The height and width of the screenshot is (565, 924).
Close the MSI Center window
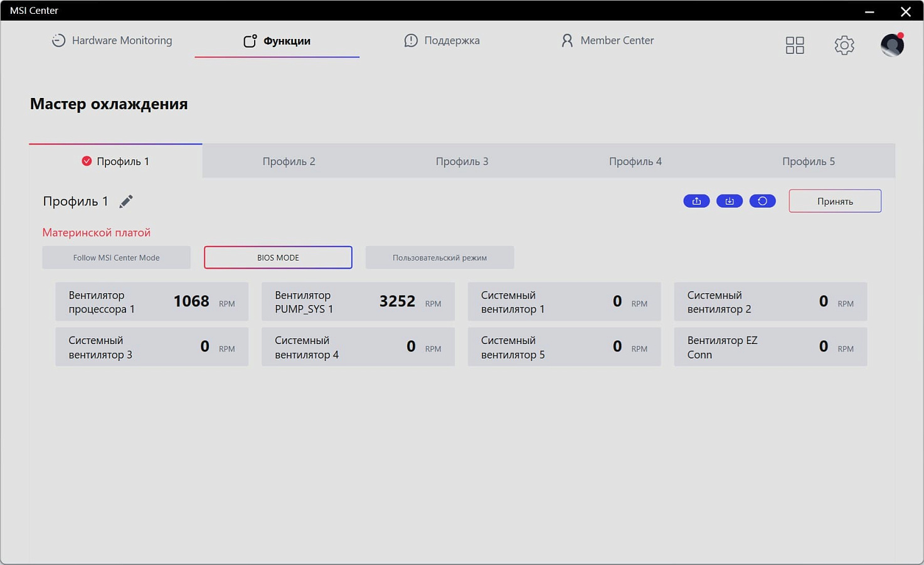coord(906,11)
